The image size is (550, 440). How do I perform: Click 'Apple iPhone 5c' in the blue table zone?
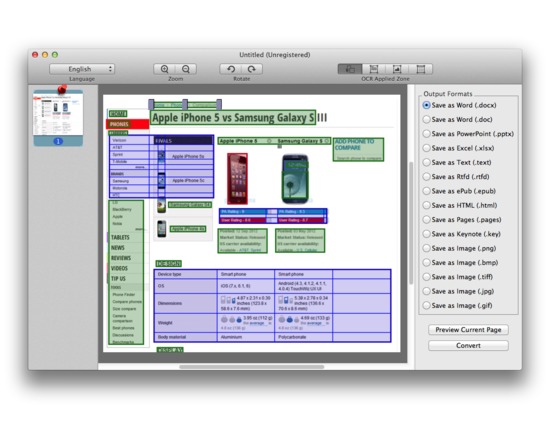[x=188, y=181]
